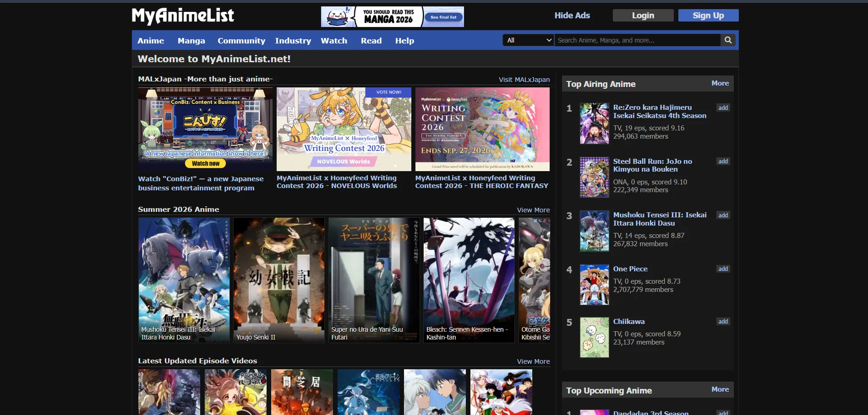Click the Sign Up button
The height and width of the screenshot is (415, 868).
[x=708, y=16]
